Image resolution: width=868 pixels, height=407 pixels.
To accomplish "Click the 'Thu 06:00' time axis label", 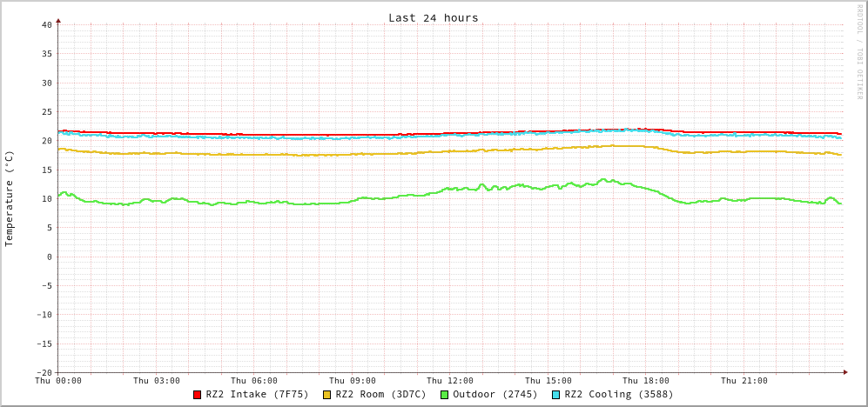I will [254, 380].
